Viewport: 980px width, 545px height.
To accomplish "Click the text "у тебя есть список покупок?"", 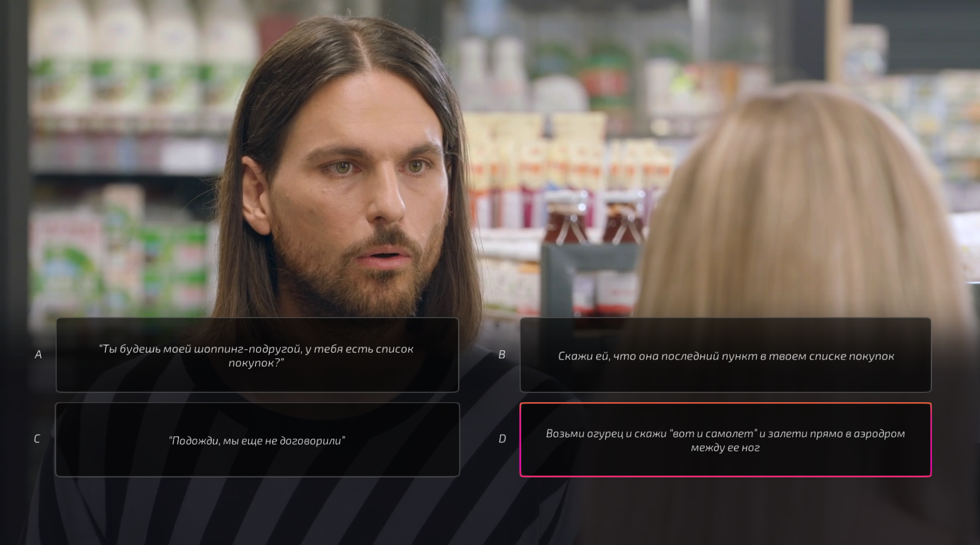I will coord(321,356).
